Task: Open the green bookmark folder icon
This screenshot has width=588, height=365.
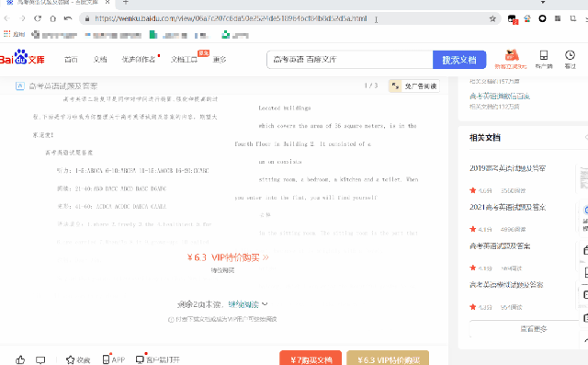Action: click(153, 35)
